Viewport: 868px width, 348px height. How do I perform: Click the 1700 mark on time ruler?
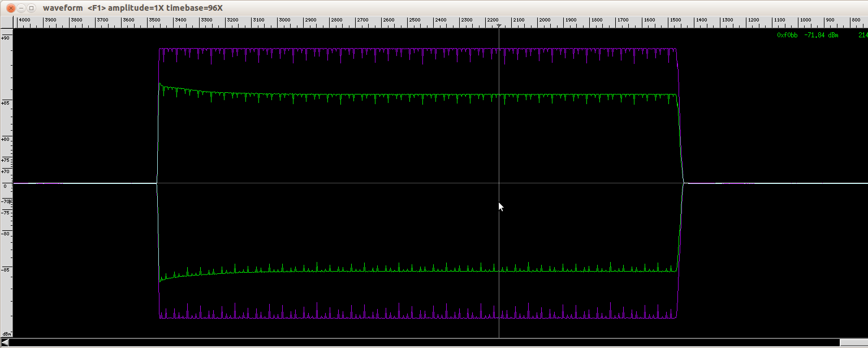623,20
